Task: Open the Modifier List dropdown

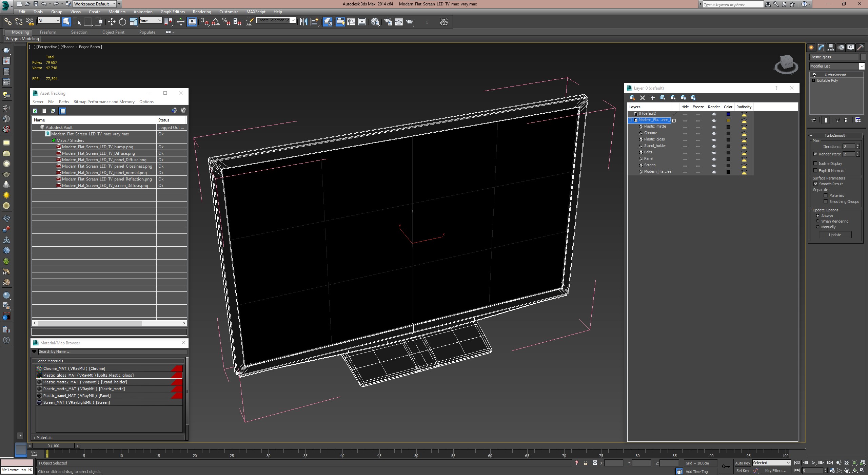Action: coord(862,66)
